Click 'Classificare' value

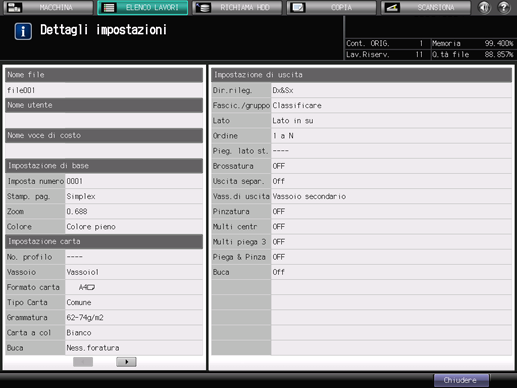tap(297, 105)
